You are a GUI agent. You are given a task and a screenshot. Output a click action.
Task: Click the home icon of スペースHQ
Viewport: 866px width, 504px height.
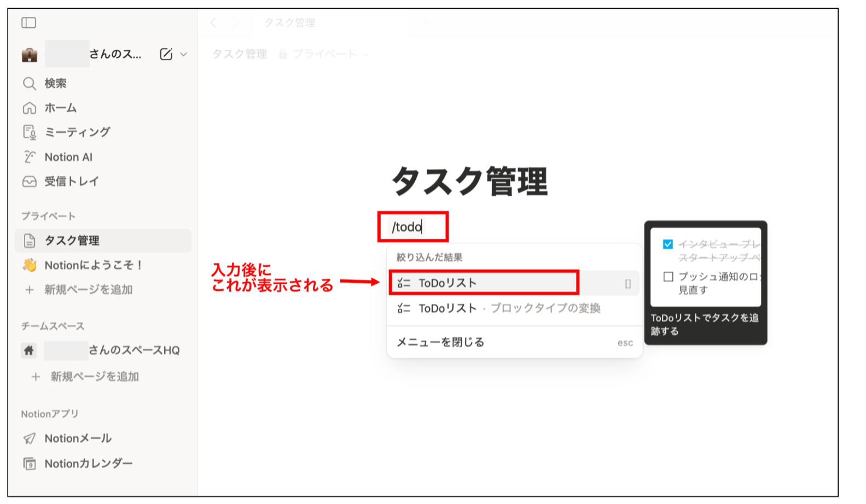(29, 350)
